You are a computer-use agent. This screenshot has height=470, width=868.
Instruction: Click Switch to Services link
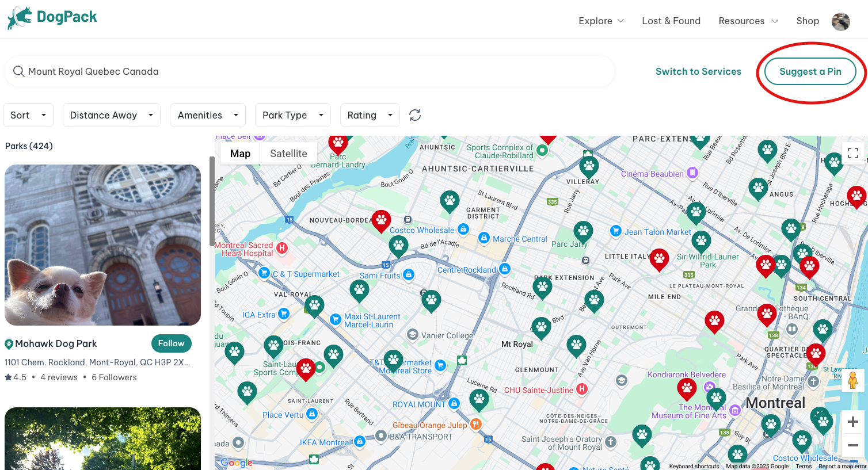tap(698, 71)
